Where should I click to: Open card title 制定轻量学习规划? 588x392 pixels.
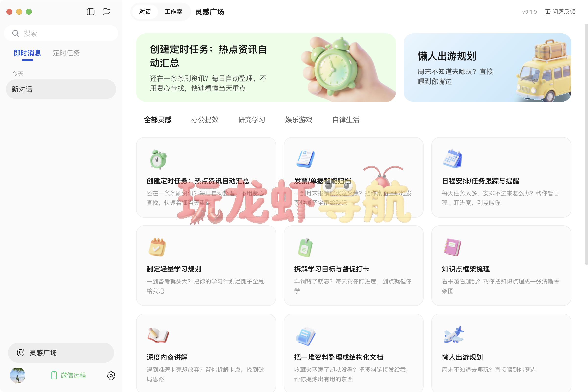click(x=174, y=269)
